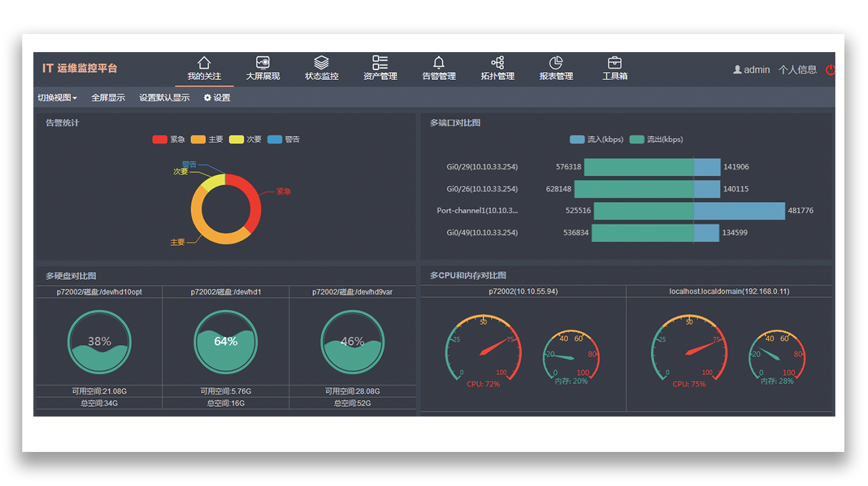Open the 状态监控 layers icon

[x=322, y=62]
